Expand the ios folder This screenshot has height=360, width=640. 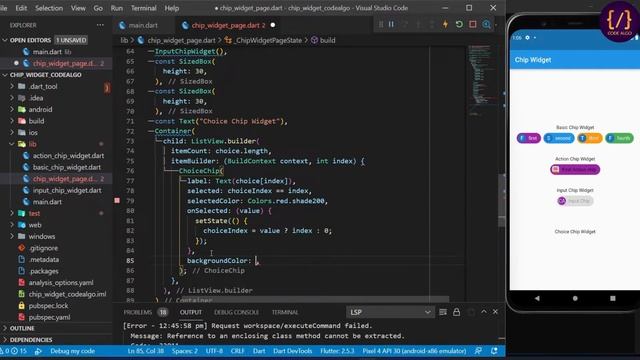coord(12,132)
